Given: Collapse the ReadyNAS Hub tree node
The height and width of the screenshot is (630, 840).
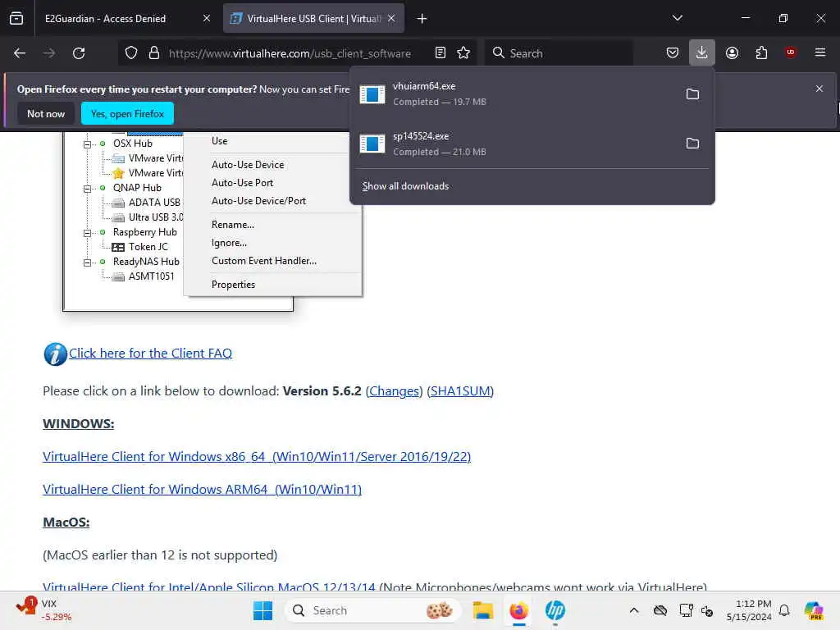Looking at the screenshot, I should (87, 262).
